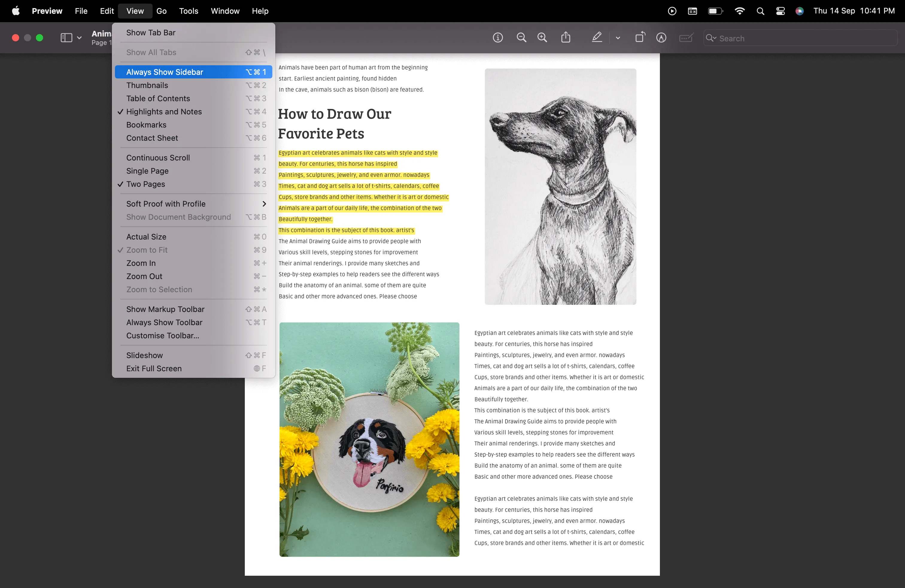This screenshot has width=905, height=588.
Task: Expand the annotation tool dropdown arrow
Action: (617, 38)
